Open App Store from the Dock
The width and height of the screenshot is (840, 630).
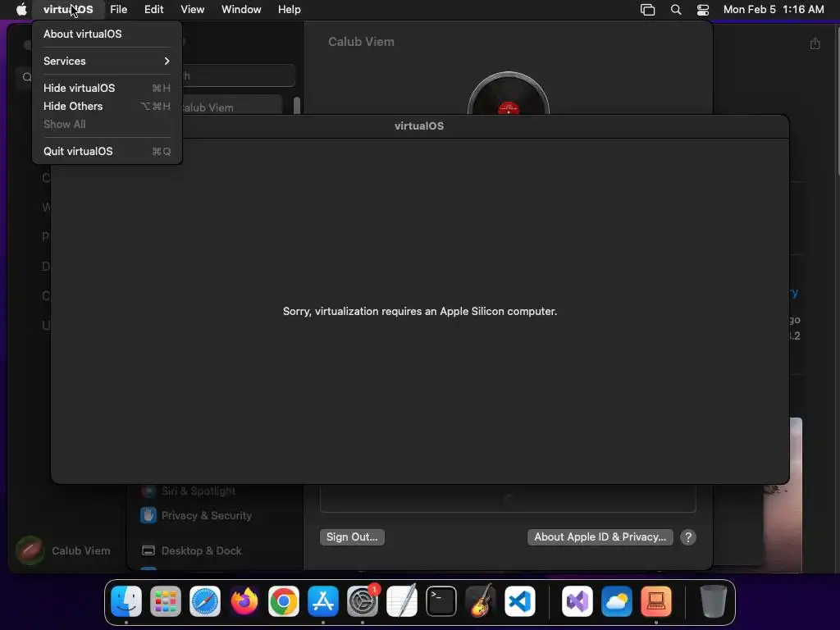point(323,601)
